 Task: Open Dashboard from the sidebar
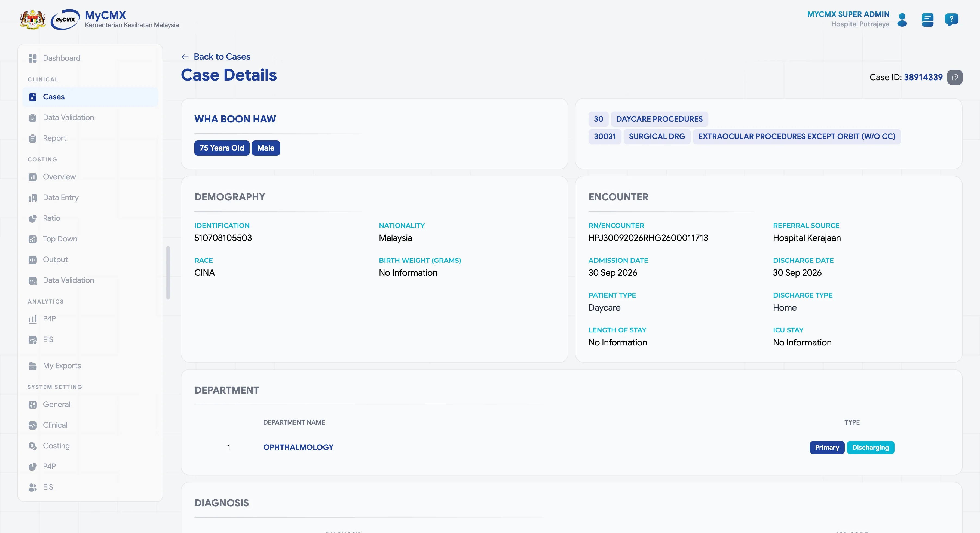[x=90, y=58]
